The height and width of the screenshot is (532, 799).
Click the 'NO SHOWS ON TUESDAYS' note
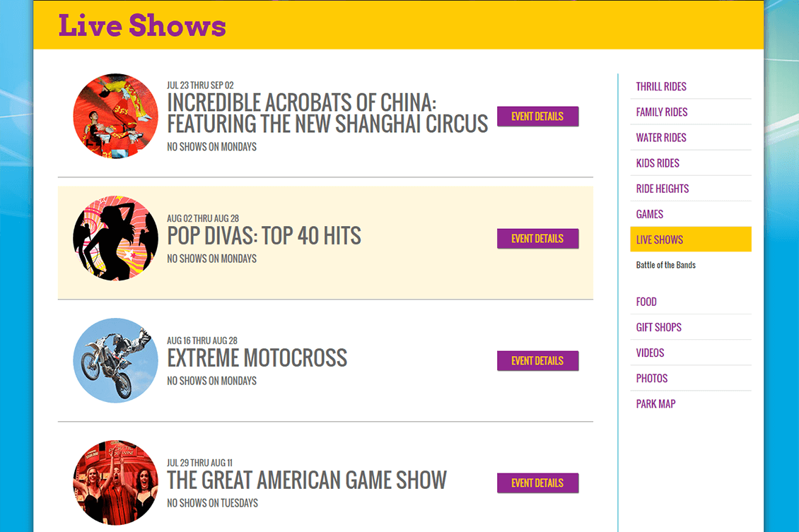coord(213,503)
